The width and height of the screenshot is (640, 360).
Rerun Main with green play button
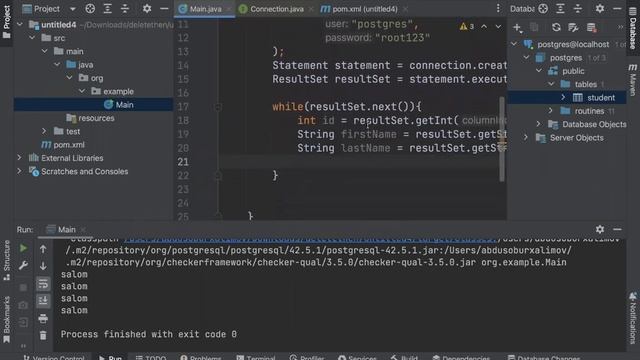pyautogui.click(x=23, y=248)
